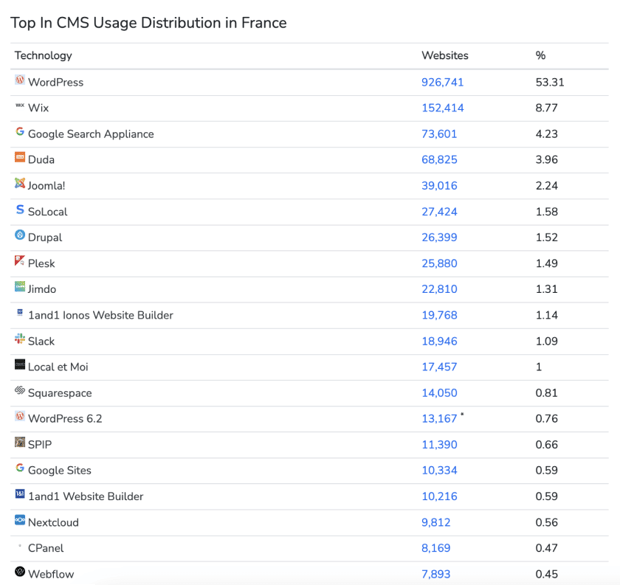This screenshot has height=585, width=620.
Task: Click the Local et Moi icon
Action: [x=20, y=364]
